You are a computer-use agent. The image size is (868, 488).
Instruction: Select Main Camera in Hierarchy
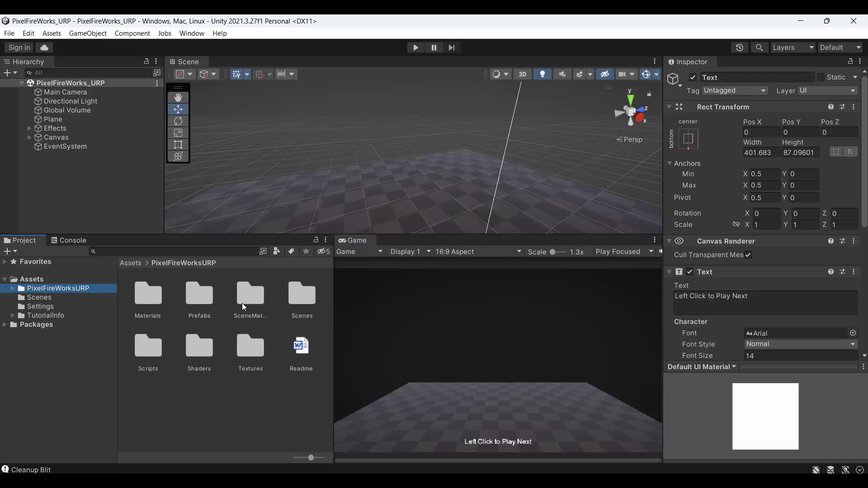(65, 92)
